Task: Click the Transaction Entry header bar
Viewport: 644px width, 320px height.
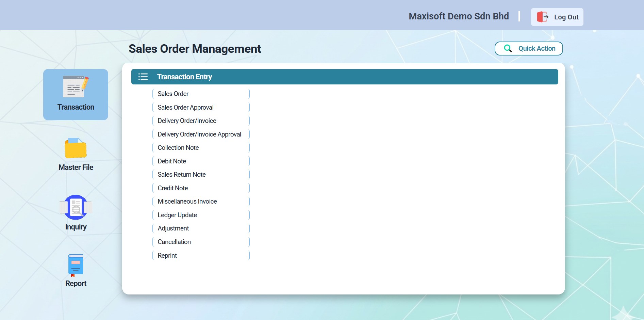Action: pyautogui.click(x=345, y=77)
